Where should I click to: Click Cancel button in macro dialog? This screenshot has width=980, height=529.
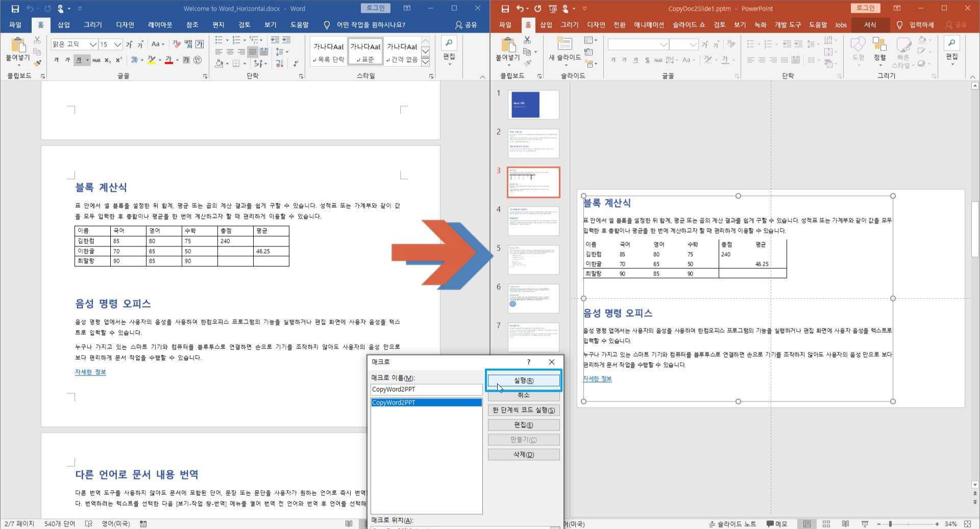click(524, 395)
